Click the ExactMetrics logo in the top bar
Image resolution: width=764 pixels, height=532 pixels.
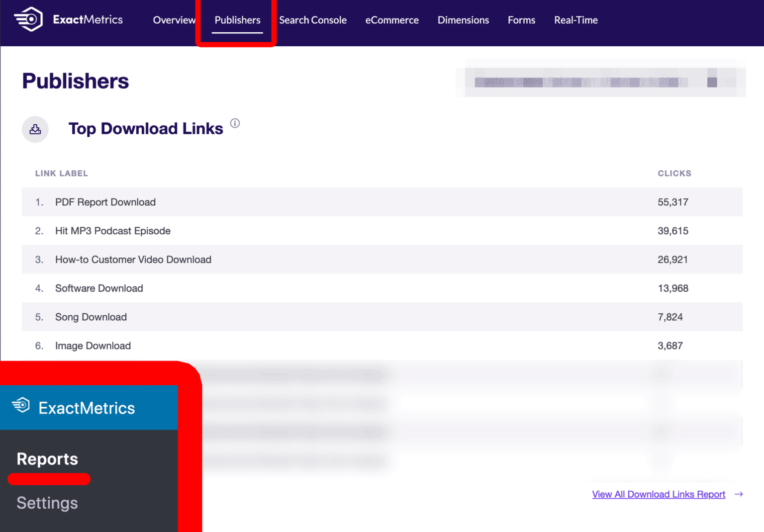click(x=70, y=19)
